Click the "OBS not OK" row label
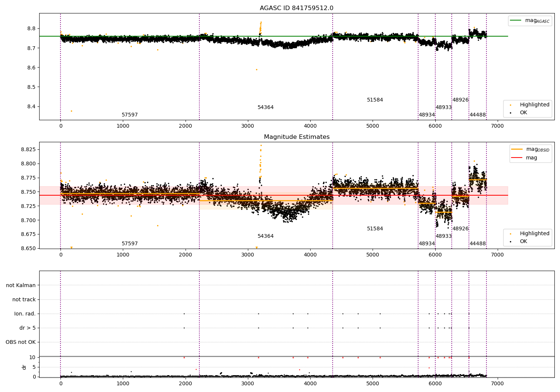This screenshot has width=560, height=392. [21, 342]
